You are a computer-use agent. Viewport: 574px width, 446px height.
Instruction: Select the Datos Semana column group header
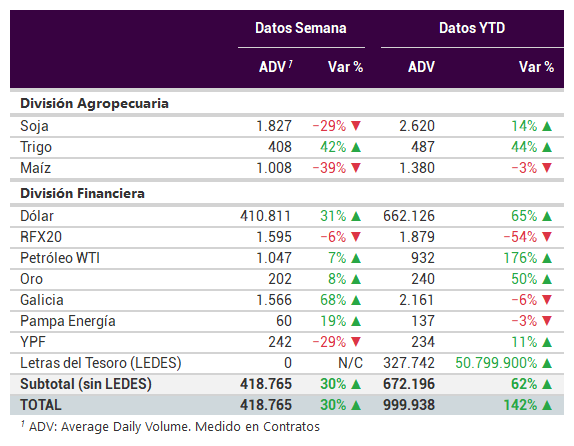pos(301,28)
